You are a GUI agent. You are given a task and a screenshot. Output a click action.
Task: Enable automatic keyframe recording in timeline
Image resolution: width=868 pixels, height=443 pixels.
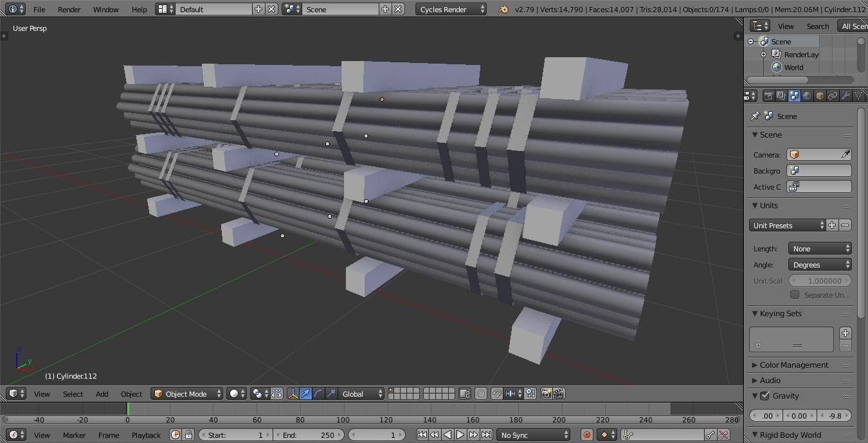click(x=587, y=435)
